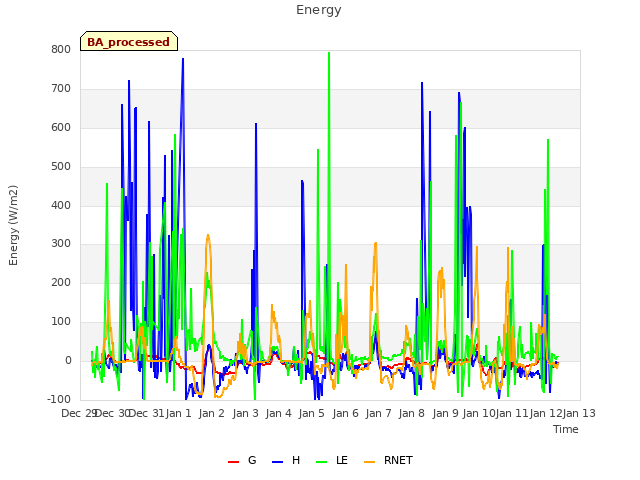Click the 400 y-axis tick label

point(61,205)
